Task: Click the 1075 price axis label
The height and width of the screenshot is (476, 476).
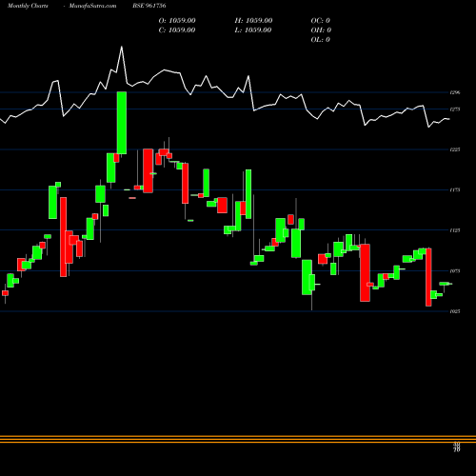Action: tap(455, 271)
